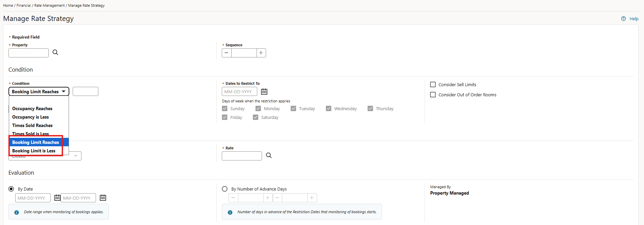Choose Times Sold is Less option
This screenshot has width=644, height=225.
coord(39,134)
